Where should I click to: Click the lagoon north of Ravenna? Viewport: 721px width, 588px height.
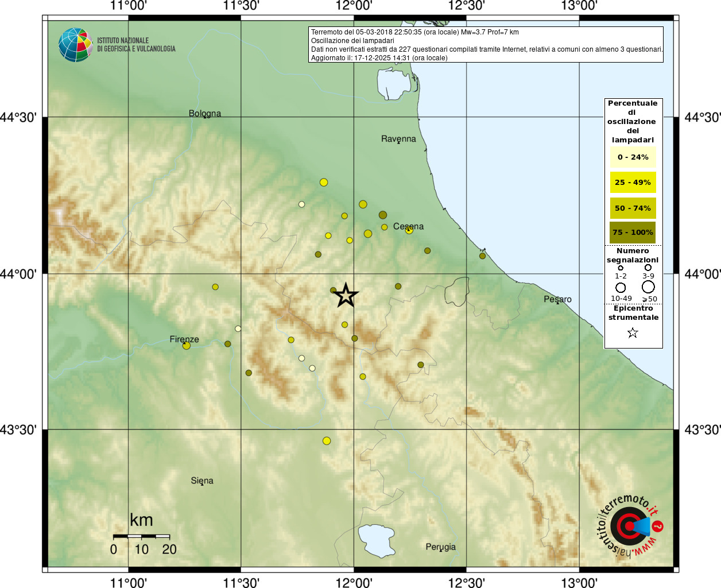pyautogui.click(x=393, y=84)
